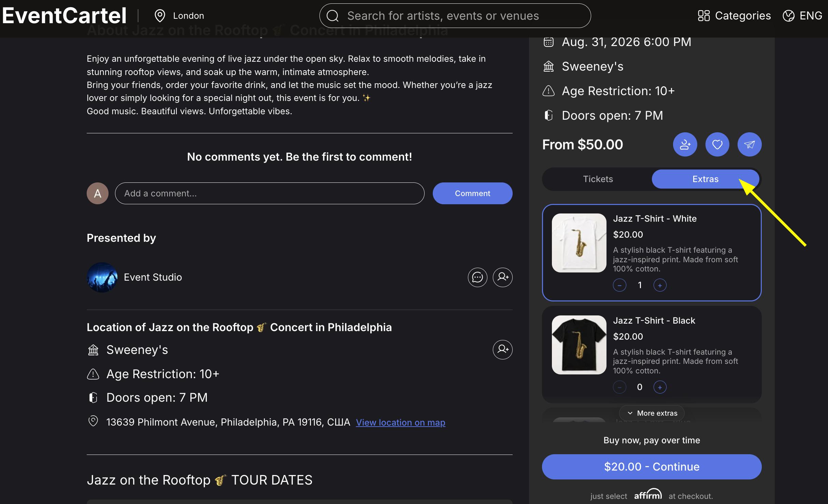Image resolution: width=828 pixels, height=504 pixels.
Task: Open the ENG language selector
Action: 802,16
